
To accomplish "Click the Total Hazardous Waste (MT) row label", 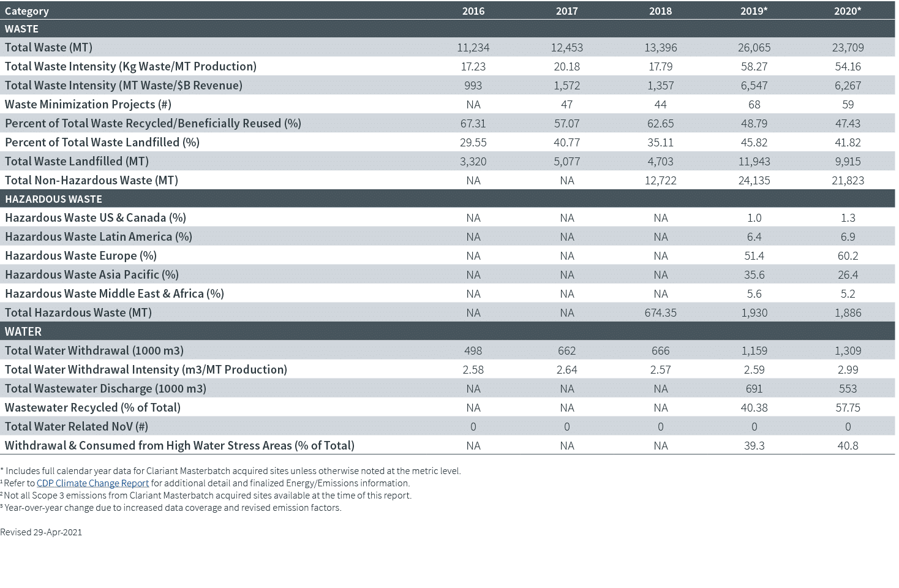I will (x=78, y=312).
